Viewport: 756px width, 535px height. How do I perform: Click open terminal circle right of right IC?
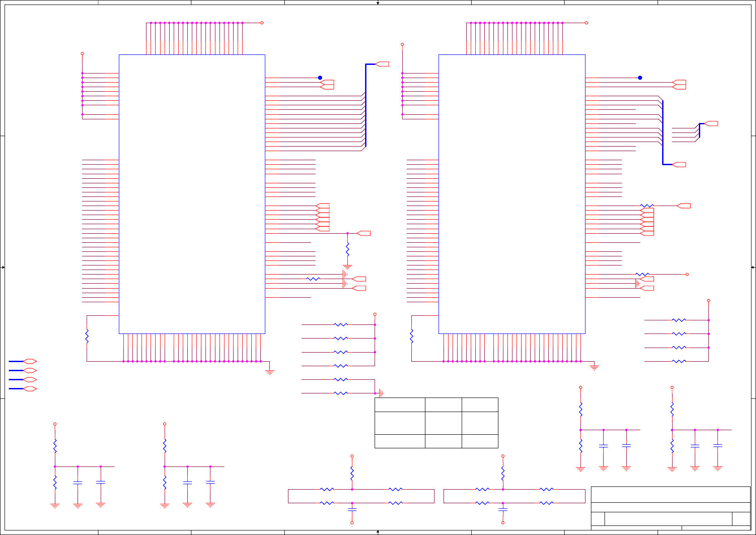(687, 274)
